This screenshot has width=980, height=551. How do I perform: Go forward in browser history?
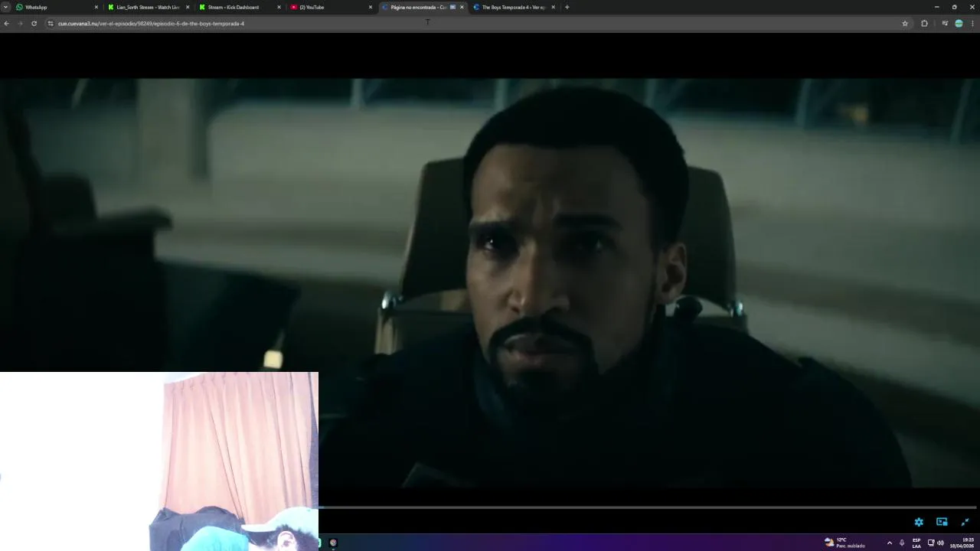pos(20,24)
